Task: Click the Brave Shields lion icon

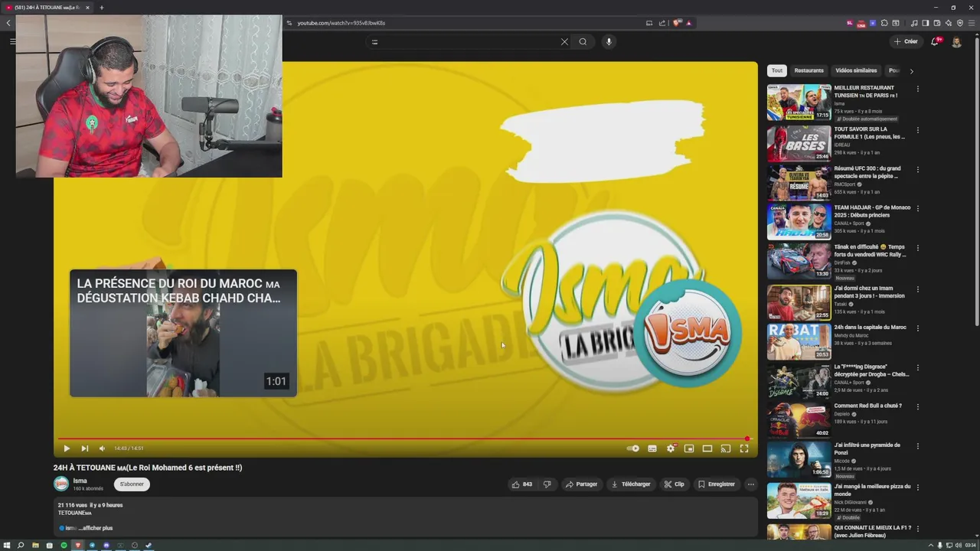Action: (x=677, y=23)
